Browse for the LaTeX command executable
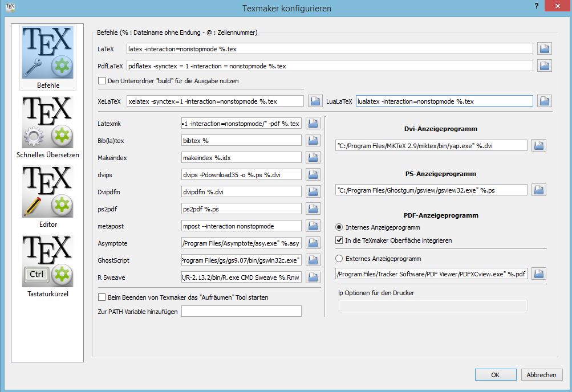This screenshot has height=392, width=572. pos(544,48)
